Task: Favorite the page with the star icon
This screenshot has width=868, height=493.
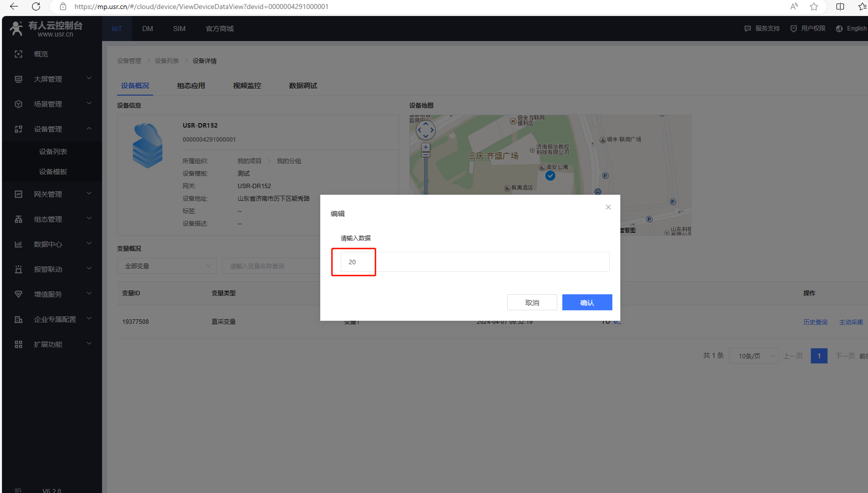Action: (814, 7)
